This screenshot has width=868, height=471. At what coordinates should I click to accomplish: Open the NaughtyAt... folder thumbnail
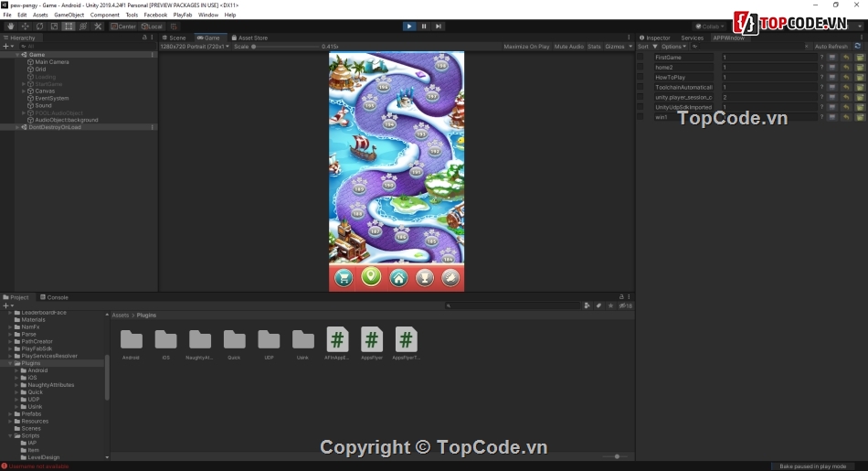[200, 344]
